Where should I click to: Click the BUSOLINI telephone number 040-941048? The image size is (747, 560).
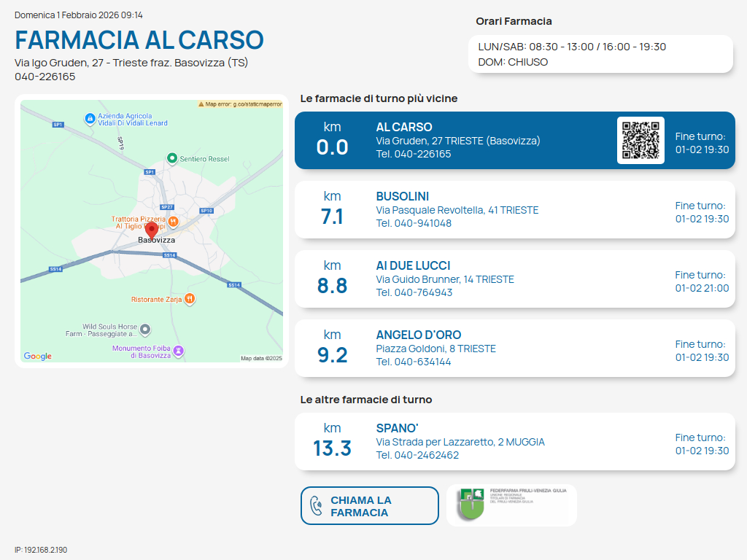point(414,223)
